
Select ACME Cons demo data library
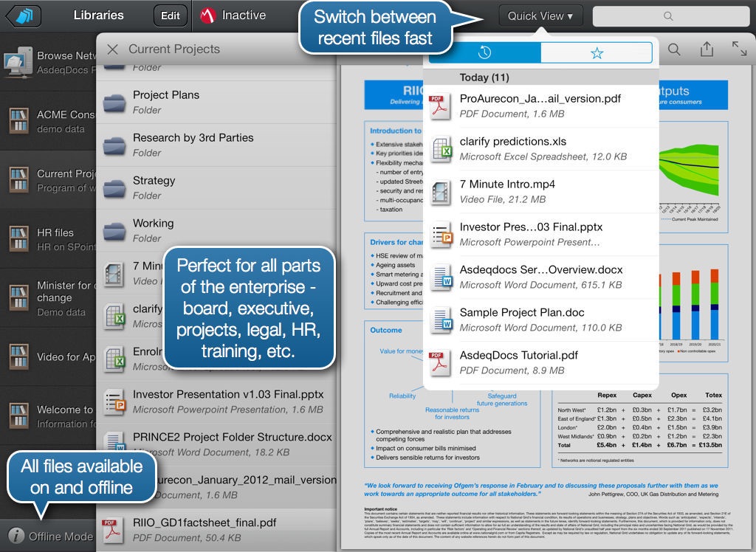tap(48, 121)
